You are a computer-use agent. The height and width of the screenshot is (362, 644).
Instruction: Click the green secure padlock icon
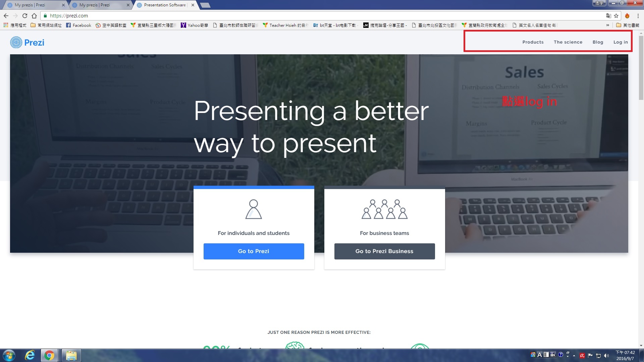(x=45, y=16)
